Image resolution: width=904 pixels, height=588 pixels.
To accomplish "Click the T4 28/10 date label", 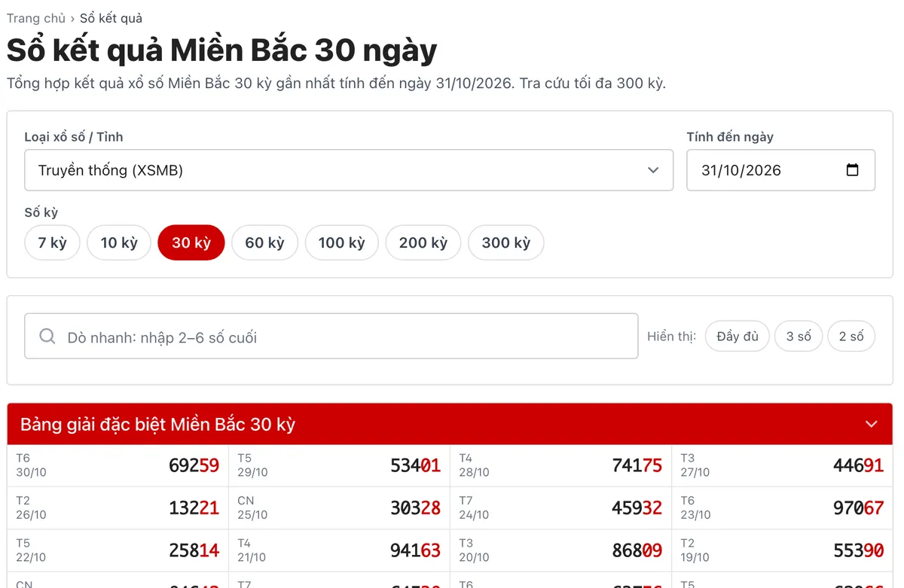I will [x=474, y=465].
